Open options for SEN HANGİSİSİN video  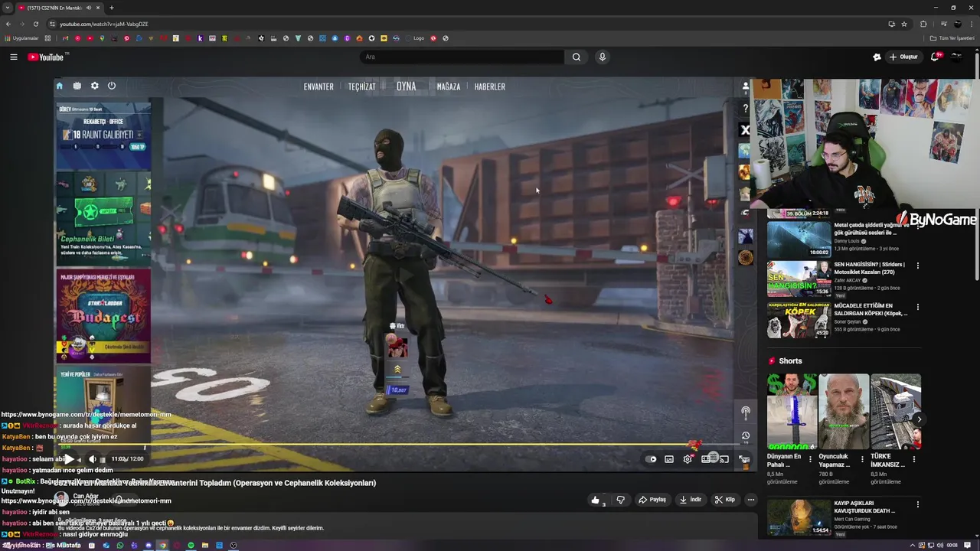(x=918, y=266)
